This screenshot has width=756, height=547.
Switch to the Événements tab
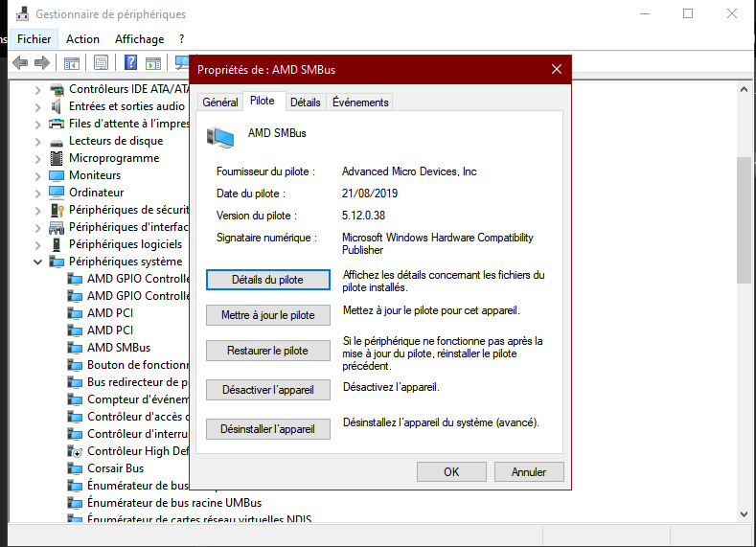click(x=360, y=103)
